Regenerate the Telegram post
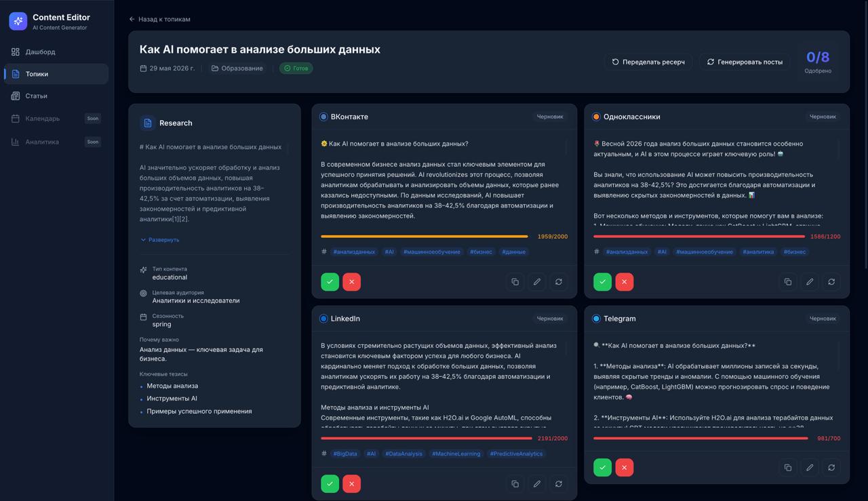868x501 pixels. [831, 467]
